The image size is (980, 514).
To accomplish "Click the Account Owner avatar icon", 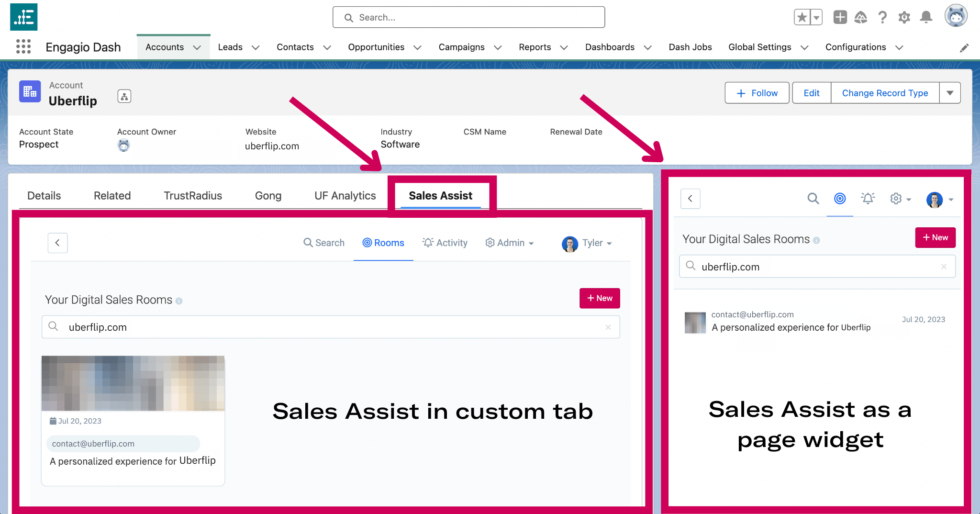I will [x=123, y=145].
